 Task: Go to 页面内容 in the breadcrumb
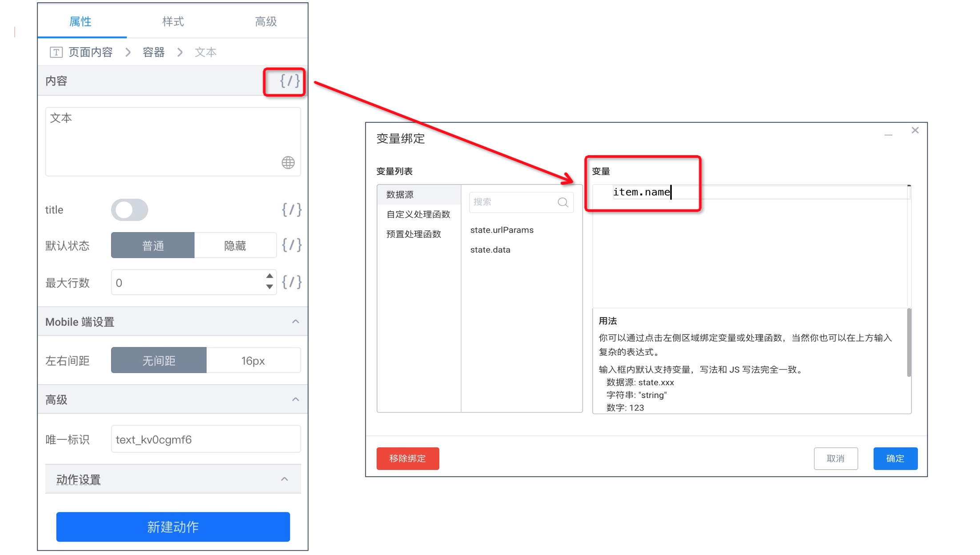point(91,52)
